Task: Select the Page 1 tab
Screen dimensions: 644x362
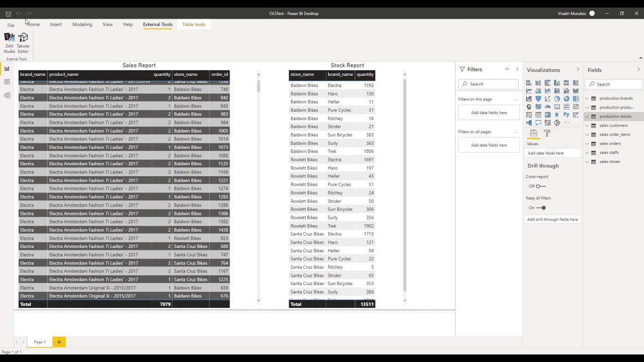Action: point(40,342)
